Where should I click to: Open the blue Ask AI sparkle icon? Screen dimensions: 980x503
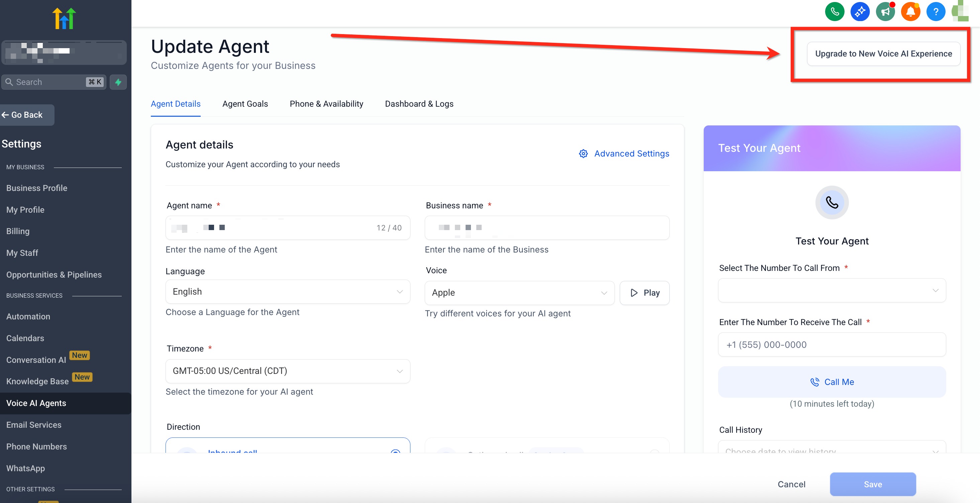(860, 12)
